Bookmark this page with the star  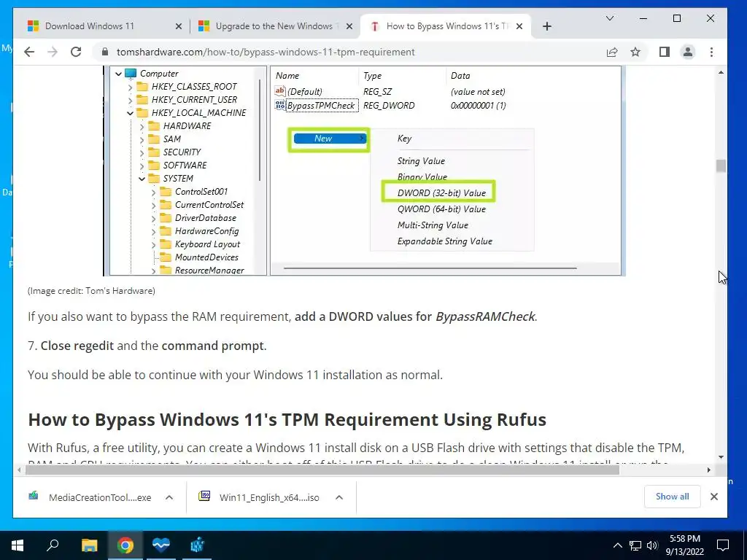pos(635,52)
